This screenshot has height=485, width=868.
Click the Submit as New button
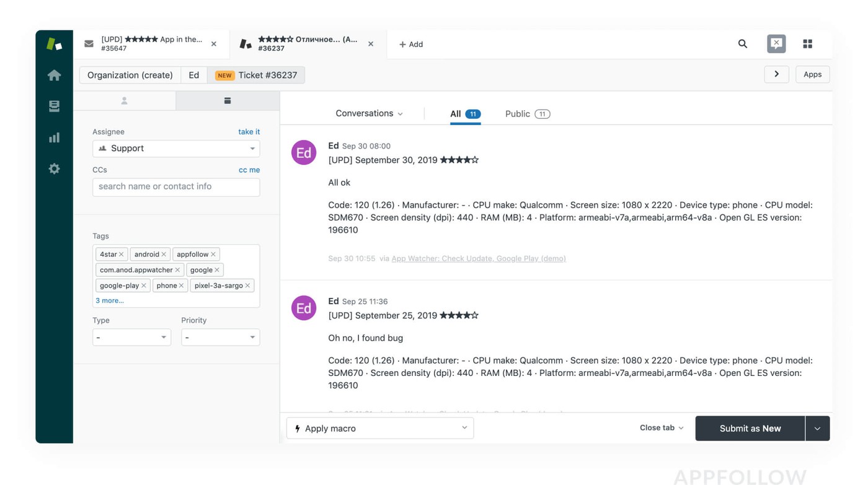click(x=750, y=429)
